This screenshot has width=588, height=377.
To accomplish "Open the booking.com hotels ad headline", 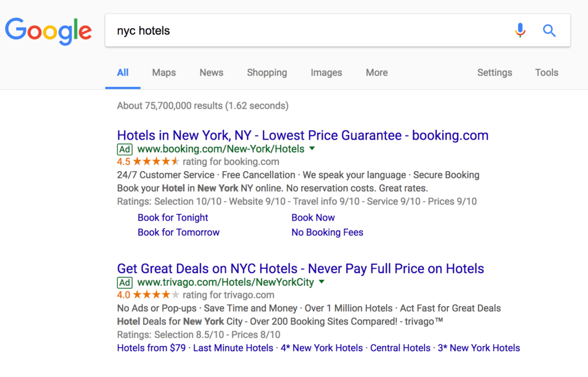I will tap(302, 135).
